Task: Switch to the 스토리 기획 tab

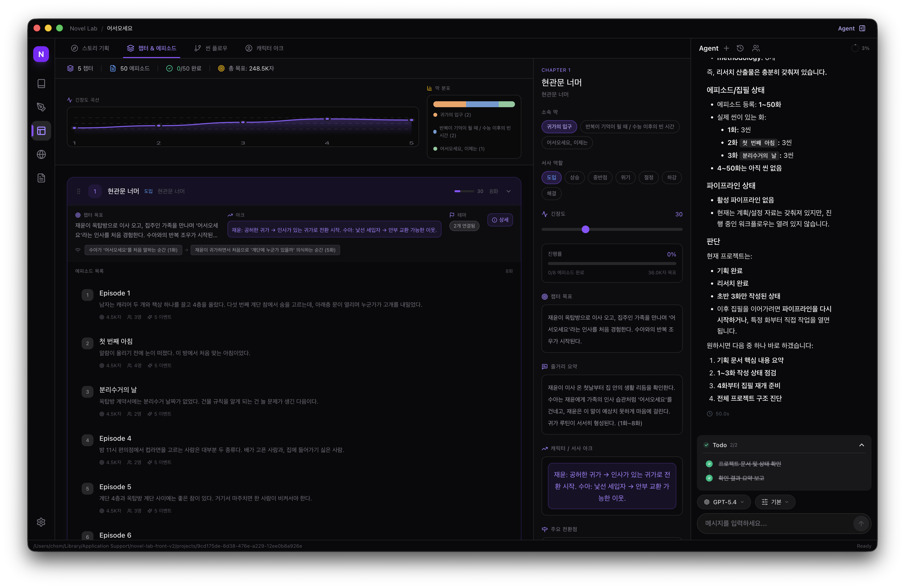Action: click(90, 48)
